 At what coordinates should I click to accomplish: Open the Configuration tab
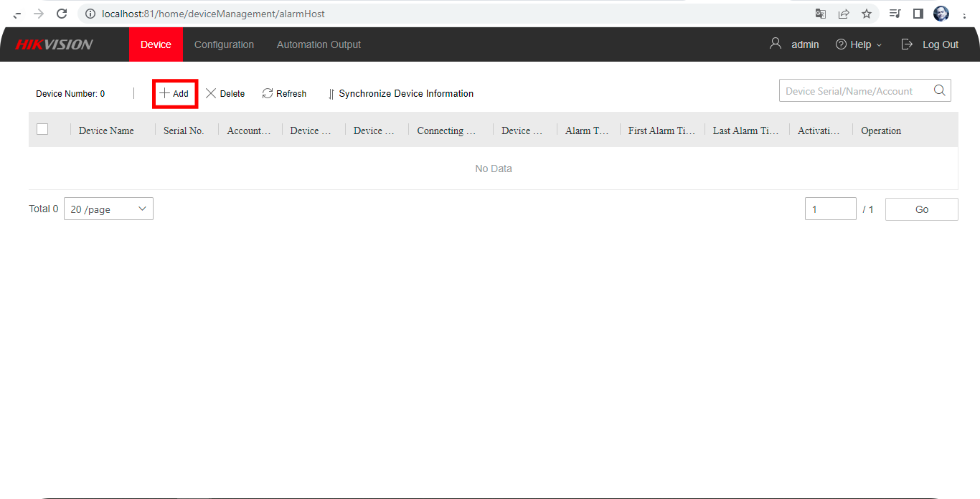point(224,44)
